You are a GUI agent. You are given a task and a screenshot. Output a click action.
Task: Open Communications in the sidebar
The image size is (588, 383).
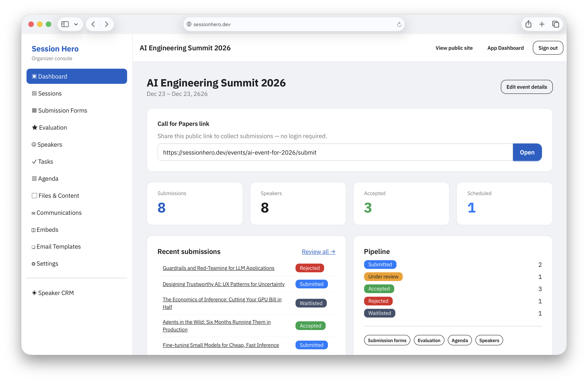(77, 213)
